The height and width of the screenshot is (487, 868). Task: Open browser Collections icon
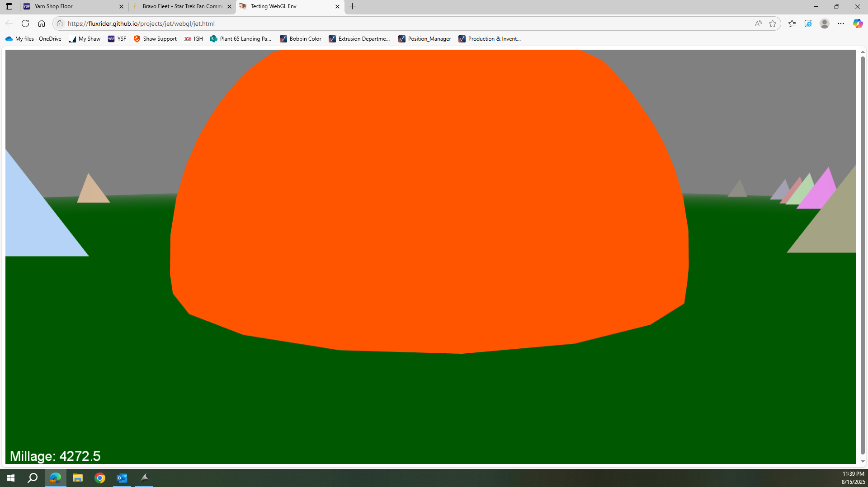(808, 23)
